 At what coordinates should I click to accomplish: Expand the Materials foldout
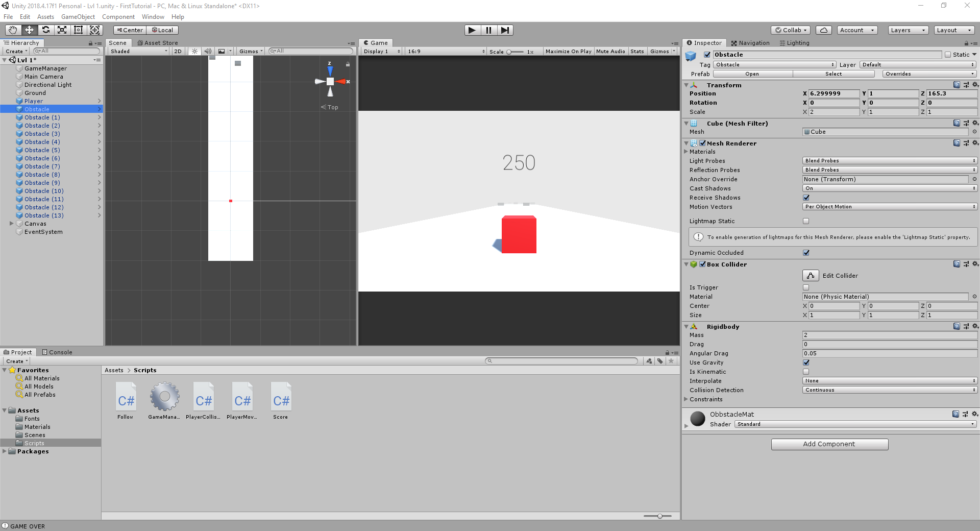pos(686,152)
